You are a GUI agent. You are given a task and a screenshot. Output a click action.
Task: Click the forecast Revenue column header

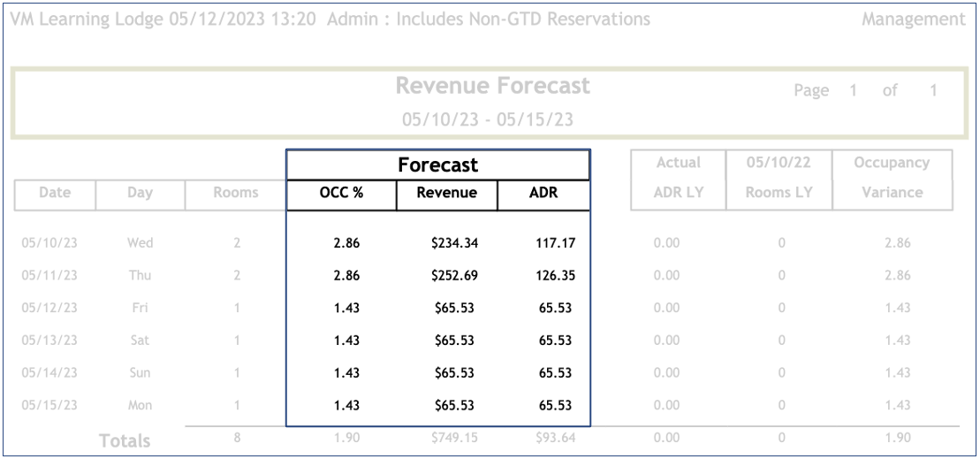point(446,193)
